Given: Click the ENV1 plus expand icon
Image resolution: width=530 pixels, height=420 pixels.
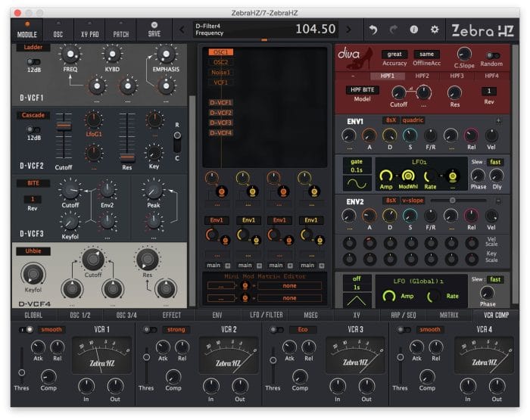Looking at the screenshot, I should pos(498,120).
